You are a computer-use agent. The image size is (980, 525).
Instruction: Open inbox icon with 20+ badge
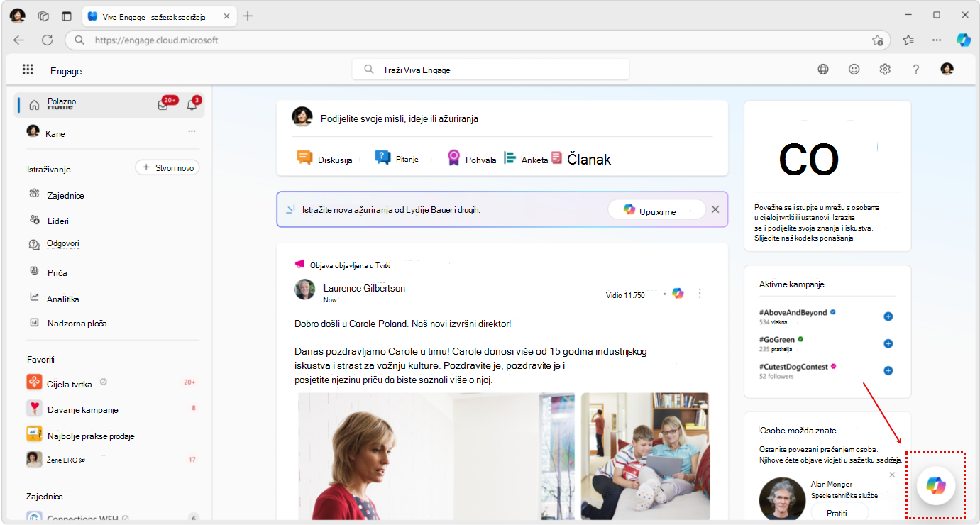coord(163,105)
